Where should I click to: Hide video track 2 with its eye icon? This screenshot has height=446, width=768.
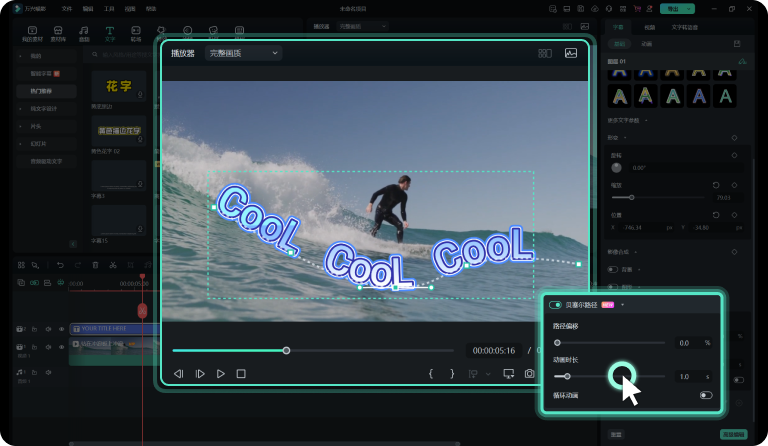(62, 329)
